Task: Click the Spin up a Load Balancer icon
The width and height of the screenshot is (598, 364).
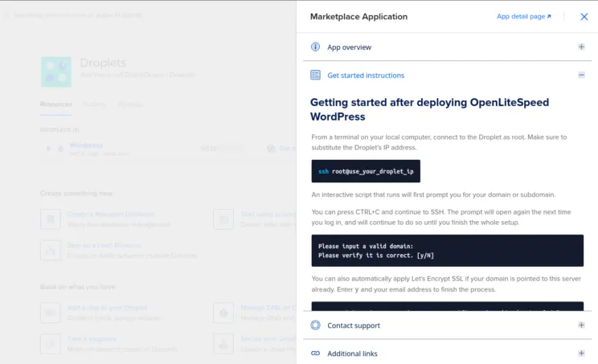Action: (x=51, y=251)
